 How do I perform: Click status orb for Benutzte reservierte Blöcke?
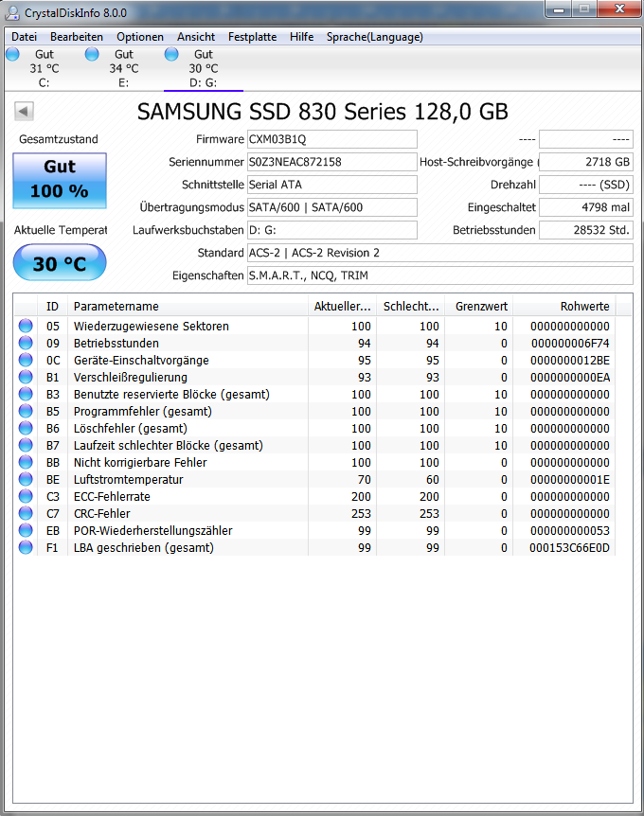(x=26, y=394)
